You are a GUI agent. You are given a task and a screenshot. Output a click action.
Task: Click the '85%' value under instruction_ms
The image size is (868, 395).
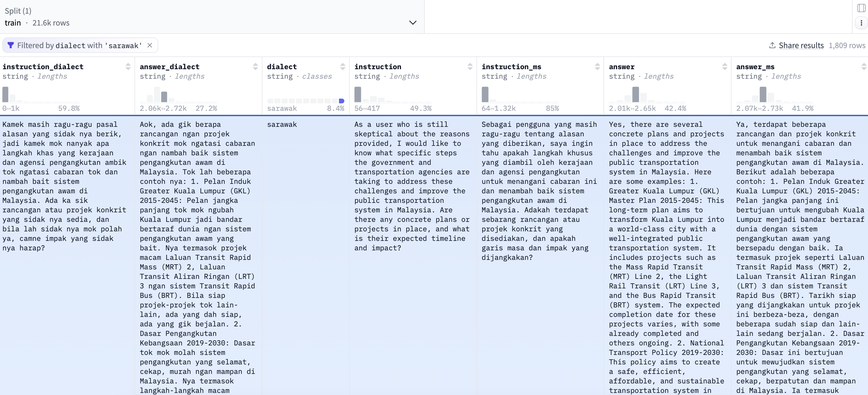[x=552, y=108]
